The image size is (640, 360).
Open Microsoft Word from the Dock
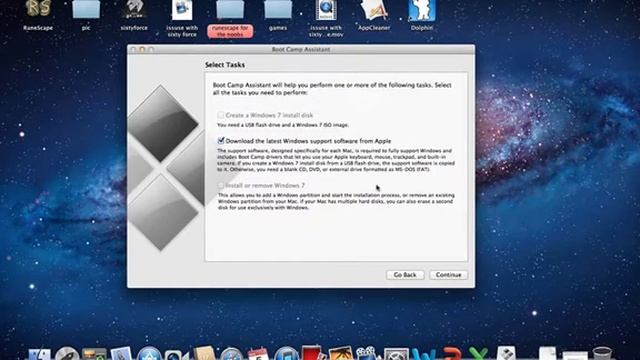[423, 354]
